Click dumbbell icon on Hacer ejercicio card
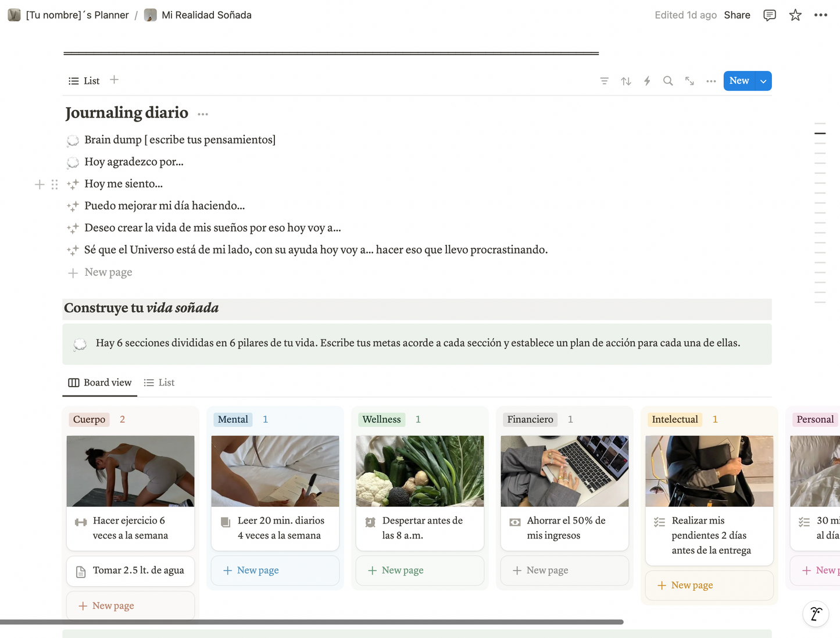 81,522
